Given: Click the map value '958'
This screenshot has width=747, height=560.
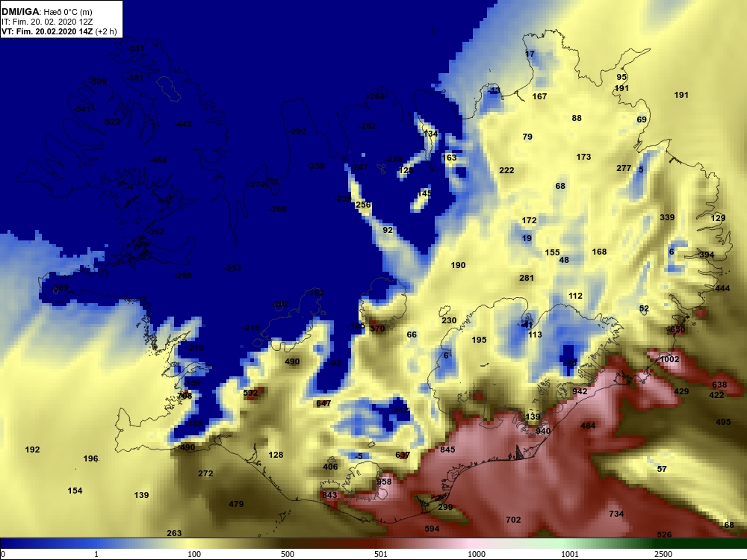Looking at the screenshot, I should point(384,482).
